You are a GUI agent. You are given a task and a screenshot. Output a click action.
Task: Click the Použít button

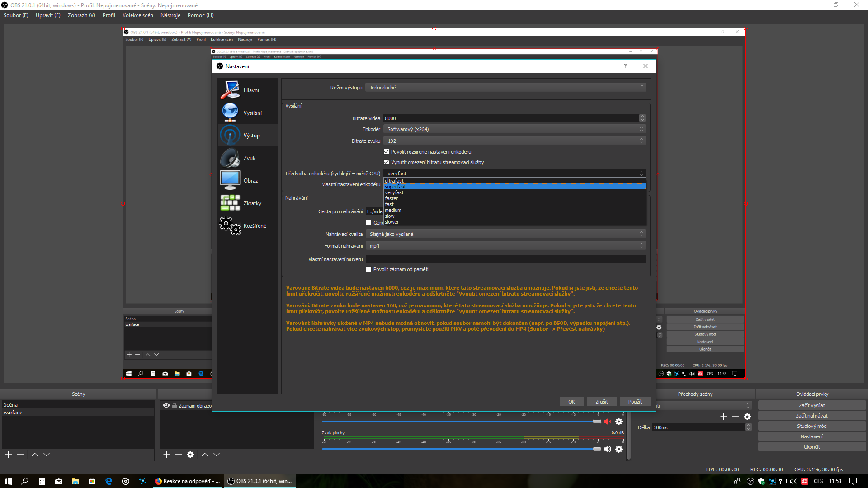[635, 402]
